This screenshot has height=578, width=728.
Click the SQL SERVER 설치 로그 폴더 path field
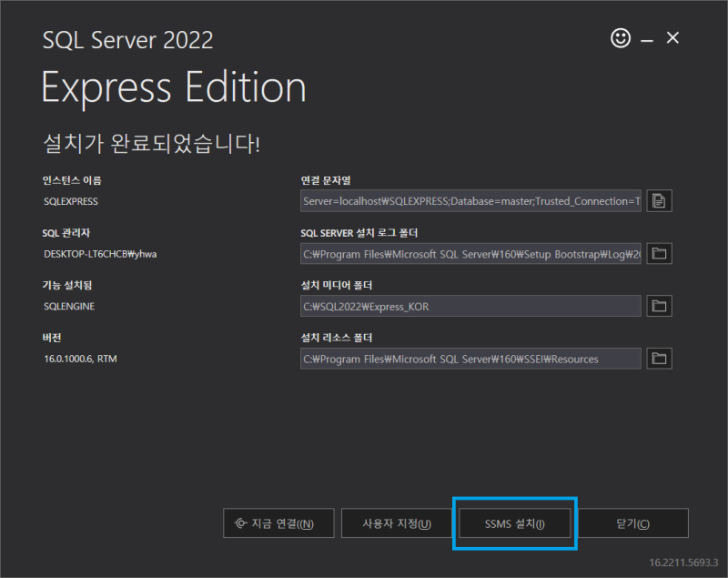pyautogui.click(x=470, y=254)
